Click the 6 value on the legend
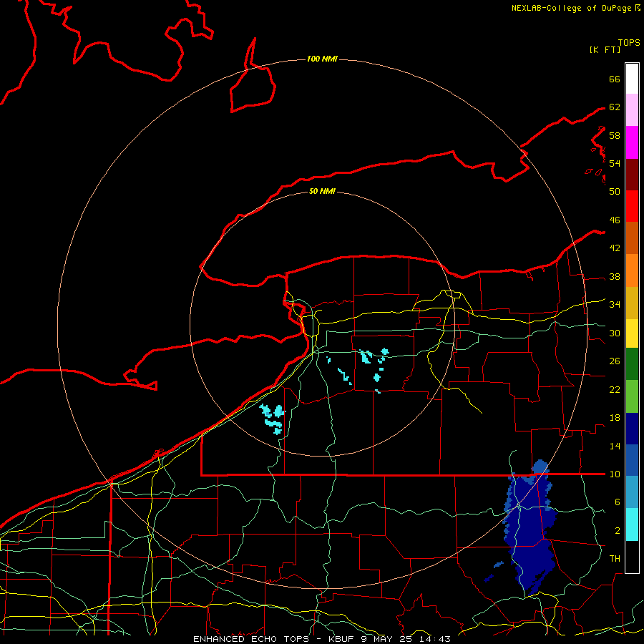Image resolution: width=644 pixels, height=644 pixels. (x=617, y=502)
